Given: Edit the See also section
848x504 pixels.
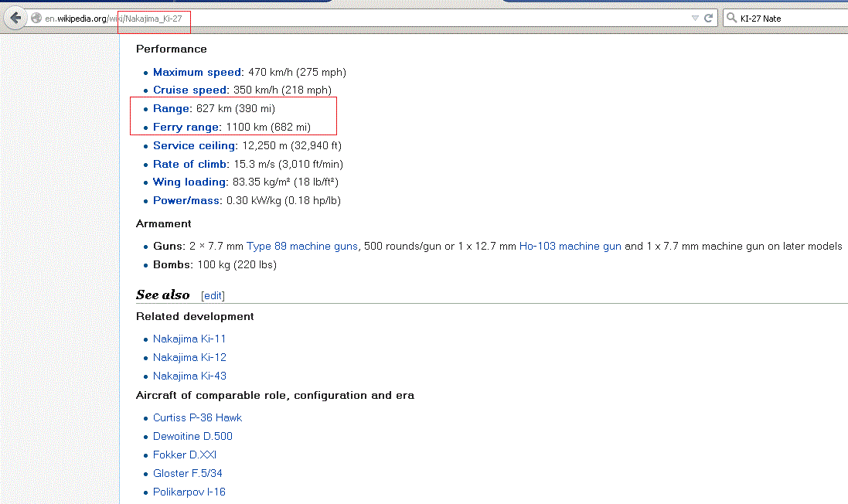Looking at the screenshot, I should [213, 296].
